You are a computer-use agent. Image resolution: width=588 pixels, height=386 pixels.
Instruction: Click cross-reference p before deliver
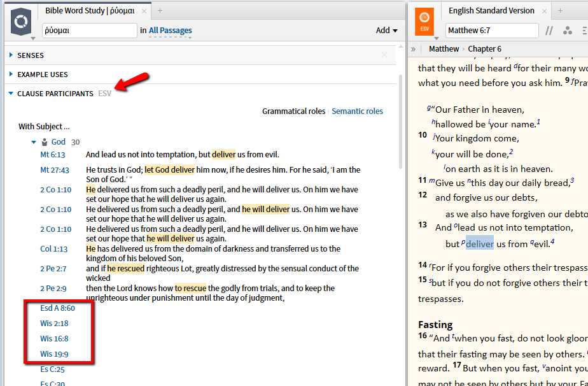pyautogui.click(x=463, y=242)
